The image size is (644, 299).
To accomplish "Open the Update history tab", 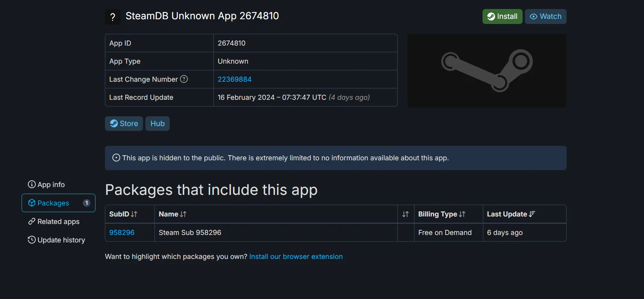I will point(57,240).
